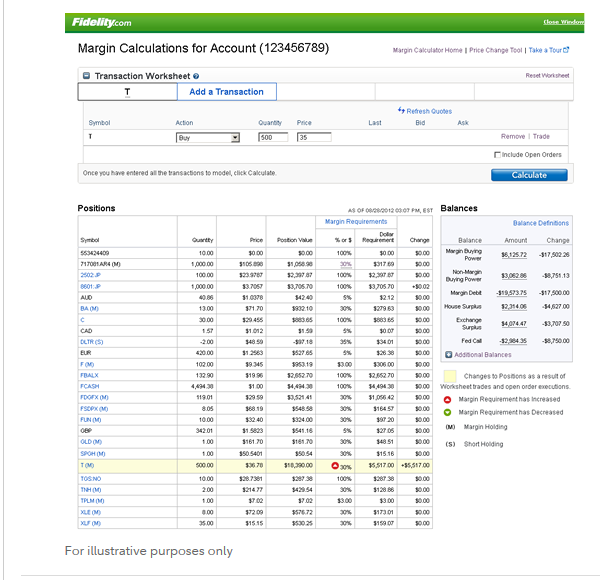This screenshot has width=600, height=580.
Task: Click the Transaction Worksheet help question icon
Action: [196, 76]
